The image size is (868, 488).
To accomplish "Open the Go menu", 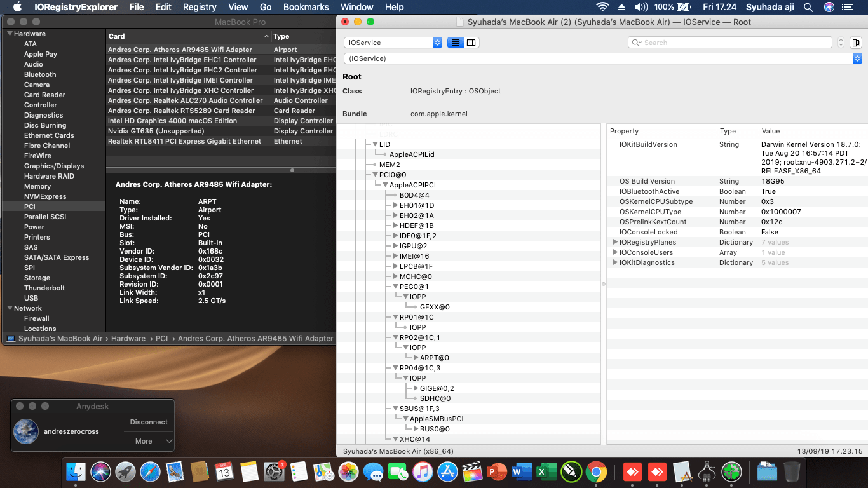I will tap(266, 7).
